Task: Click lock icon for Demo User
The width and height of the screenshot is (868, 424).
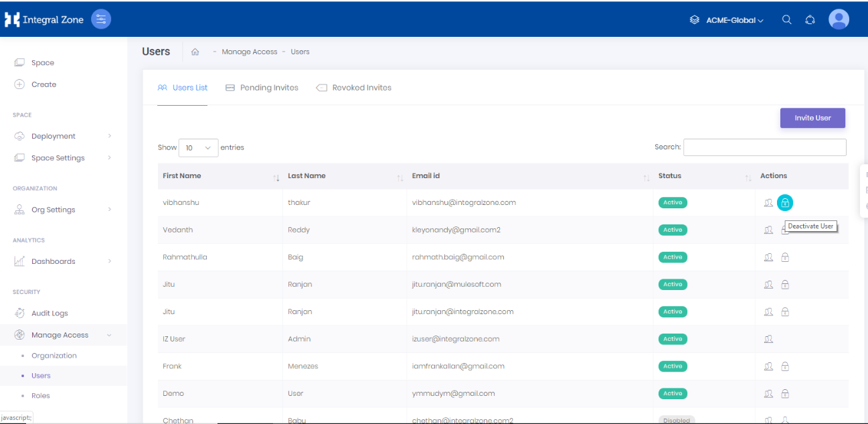Action: tap(785, 394)
